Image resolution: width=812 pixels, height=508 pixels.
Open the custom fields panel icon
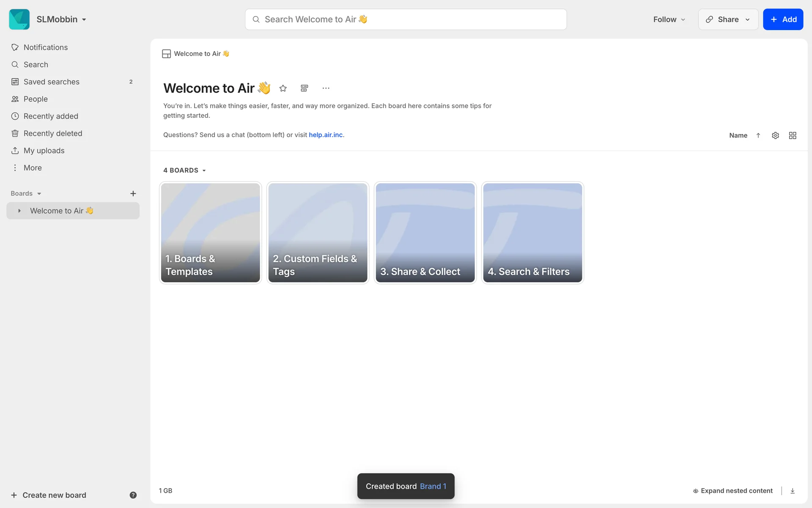point(304,88)
